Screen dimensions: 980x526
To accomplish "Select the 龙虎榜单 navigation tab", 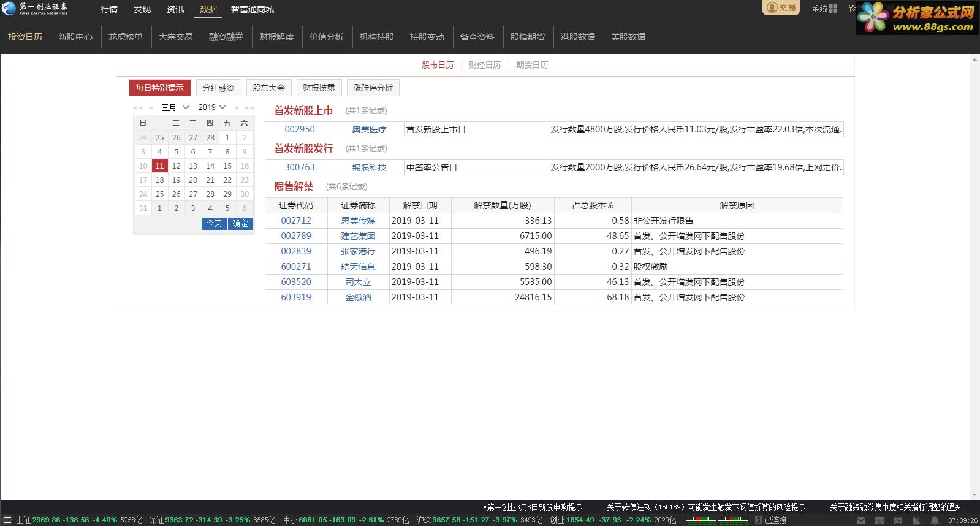I will pos(126,37).
